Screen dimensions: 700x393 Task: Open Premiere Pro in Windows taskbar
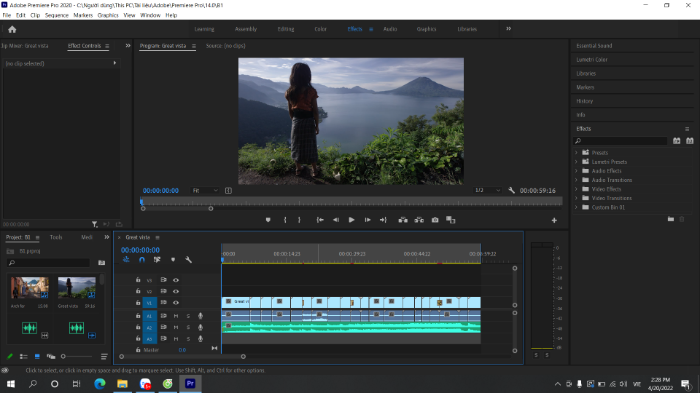pos(190,384)
